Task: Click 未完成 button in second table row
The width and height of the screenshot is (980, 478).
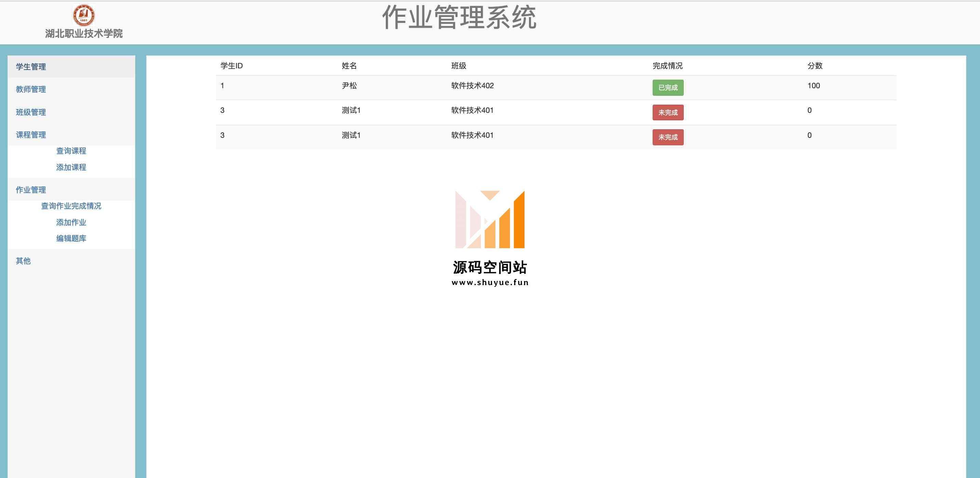Action: [x=668, y=112]
